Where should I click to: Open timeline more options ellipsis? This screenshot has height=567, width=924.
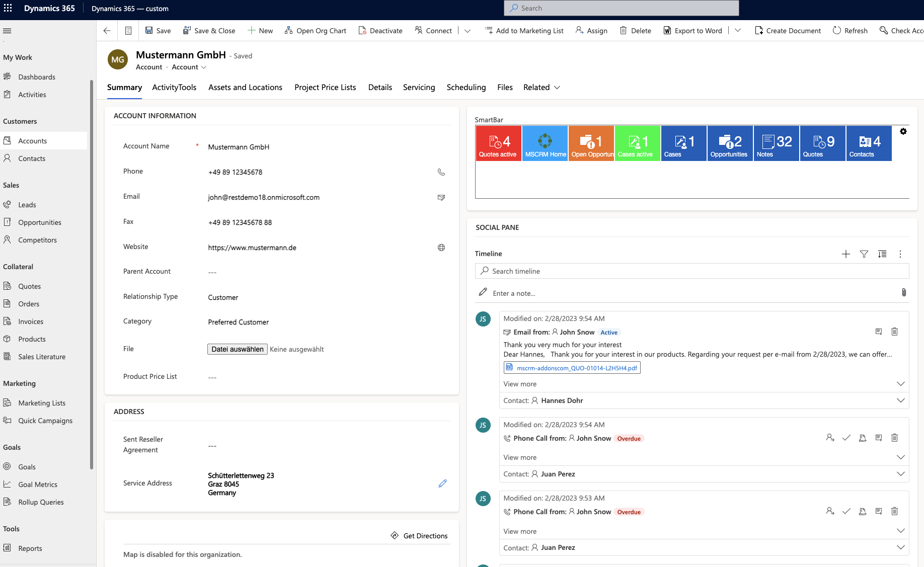900,254
